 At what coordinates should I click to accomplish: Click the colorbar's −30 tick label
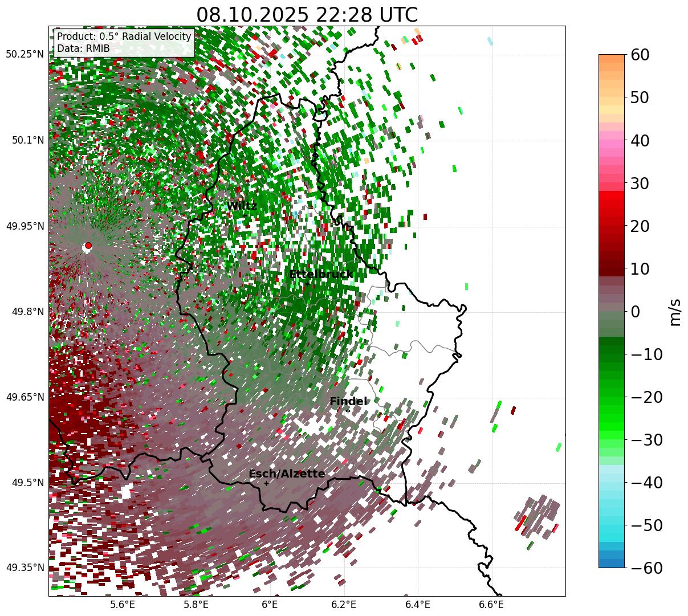[x=646, y=439]
